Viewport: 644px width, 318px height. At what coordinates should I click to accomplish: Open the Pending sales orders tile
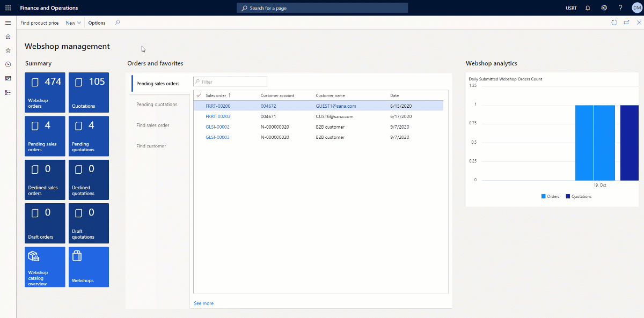[45, 136]
